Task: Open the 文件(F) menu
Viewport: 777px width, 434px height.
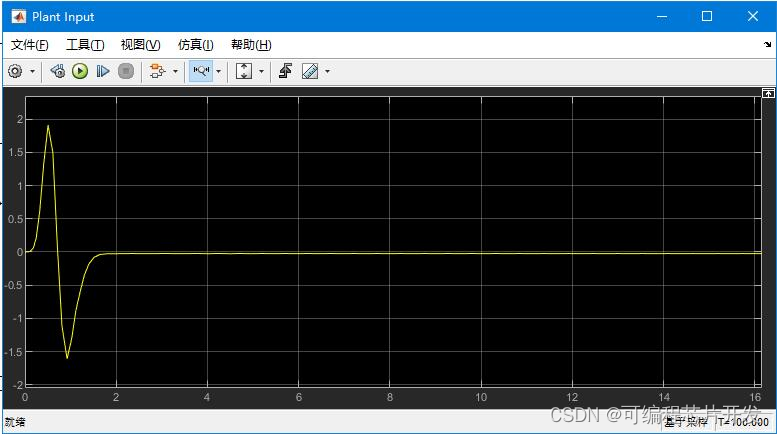Action: coord(30,45)
